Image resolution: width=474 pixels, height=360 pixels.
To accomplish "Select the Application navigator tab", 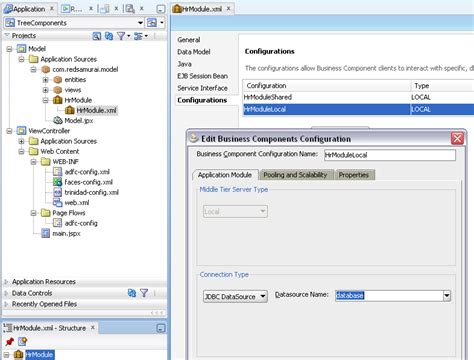I will click(x=29, y=9).
